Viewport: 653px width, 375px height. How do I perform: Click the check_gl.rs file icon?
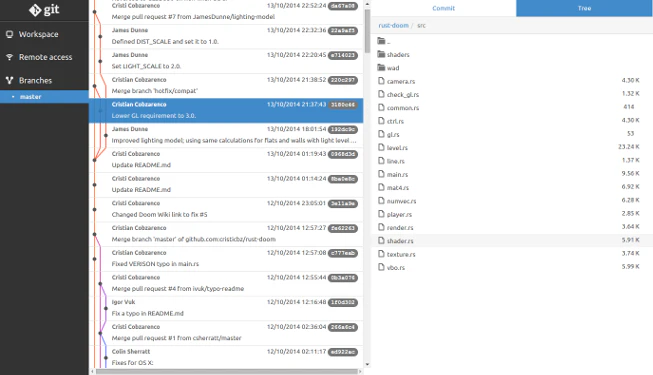pos(381,94)
